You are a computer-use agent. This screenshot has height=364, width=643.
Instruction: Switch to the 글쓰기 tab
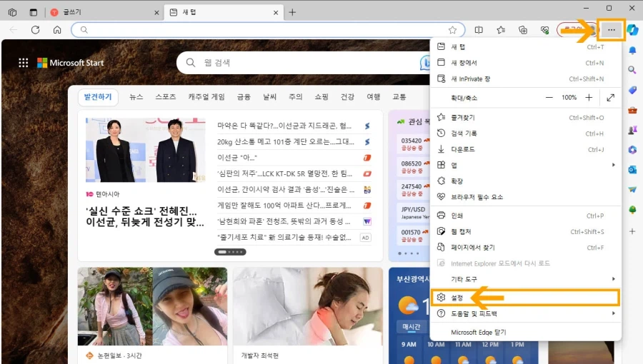pyautogui.click(x=104, y=12)
